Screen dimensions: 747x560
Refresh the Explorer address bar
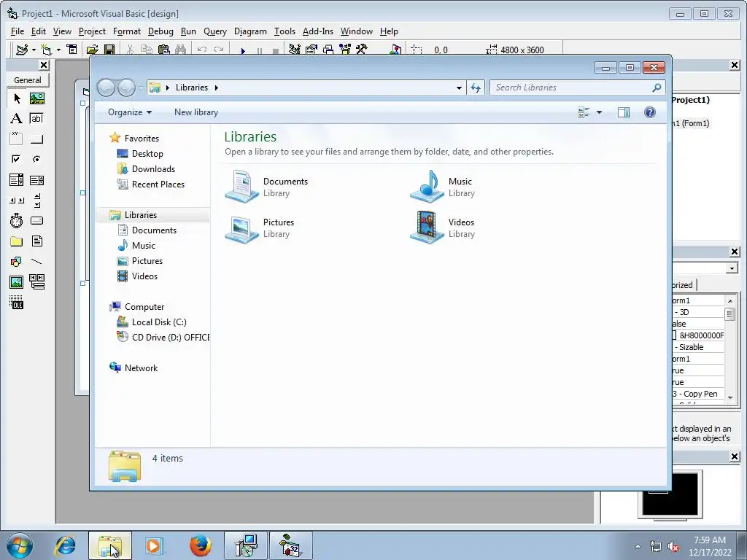476,87
